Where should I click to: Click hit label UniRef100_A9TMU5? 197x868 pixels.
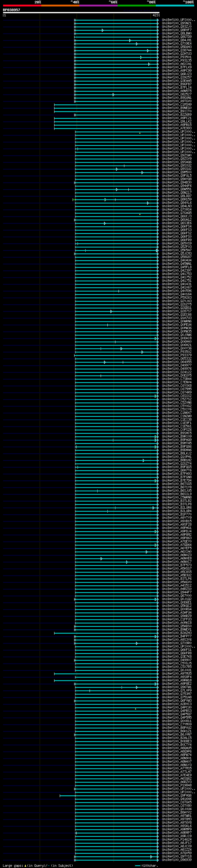click(177, 674)
